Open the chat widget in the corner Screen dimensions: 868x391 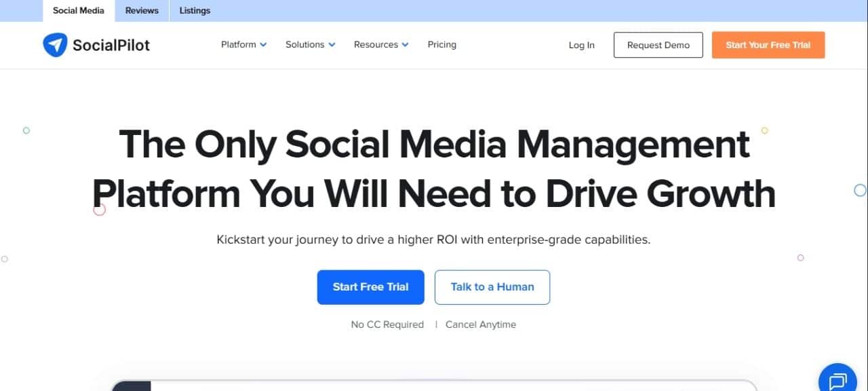(x=837, y=379)
